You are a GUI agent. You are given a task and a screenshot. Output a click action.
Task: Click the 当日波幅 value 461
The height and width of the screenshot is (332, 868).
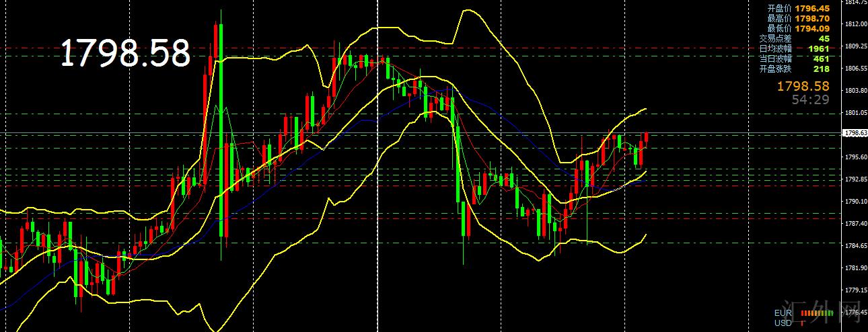point(822,58)
